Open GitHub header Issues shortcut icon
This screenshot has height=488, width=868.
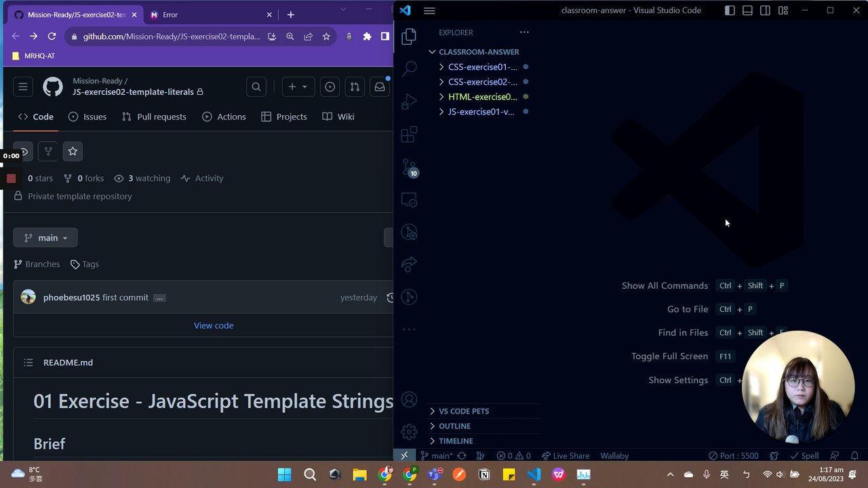click(x=330, y=87)
